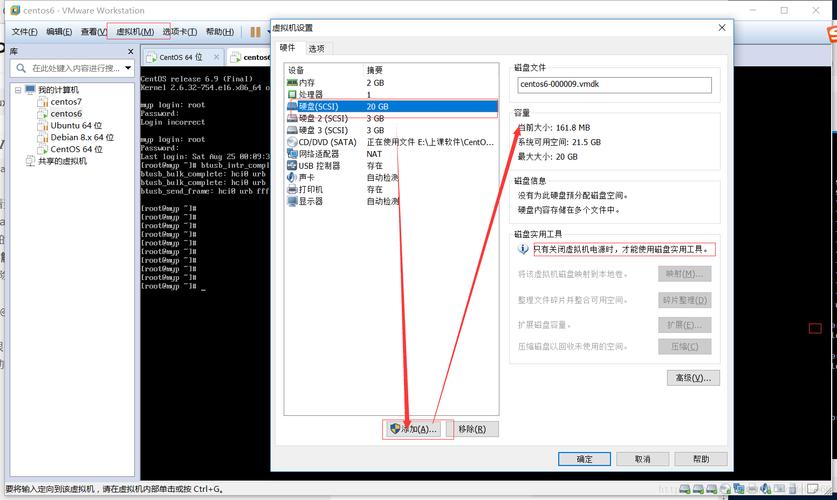Click the disabled 扩展(E)... button
The width and height of the screenshot is (837, 500).
[685, 324]
